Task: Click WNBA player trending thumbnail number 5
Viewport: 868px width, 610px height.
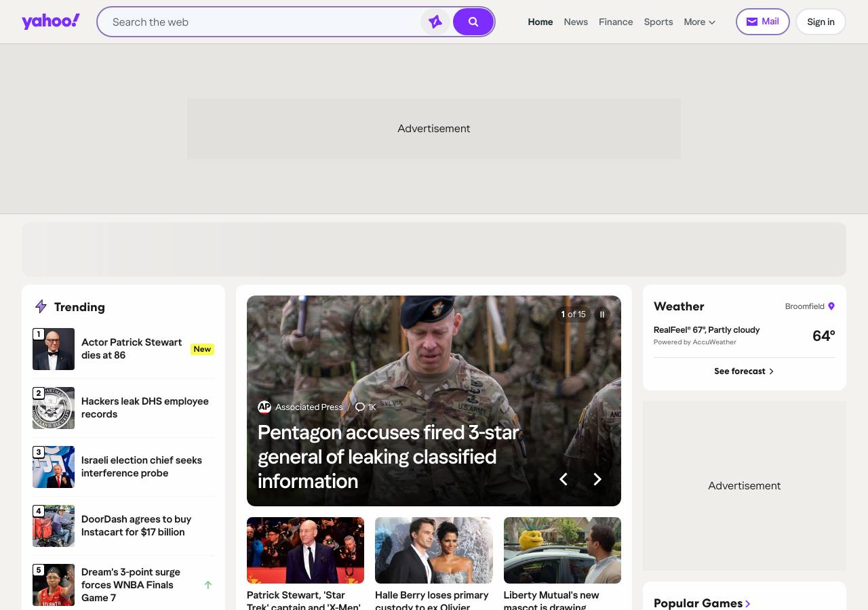Action: (54, 585)
